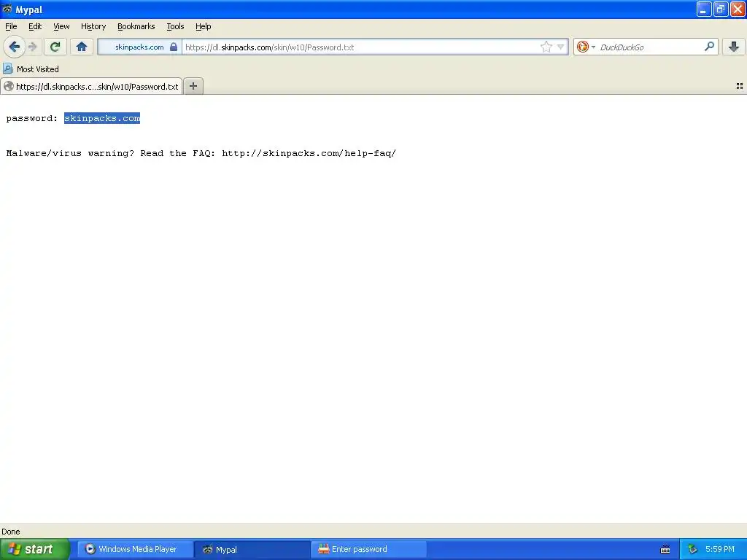The width and height of the screenshot is (747, 560).
Task: Open the View menu
Action: coord(61,26)
